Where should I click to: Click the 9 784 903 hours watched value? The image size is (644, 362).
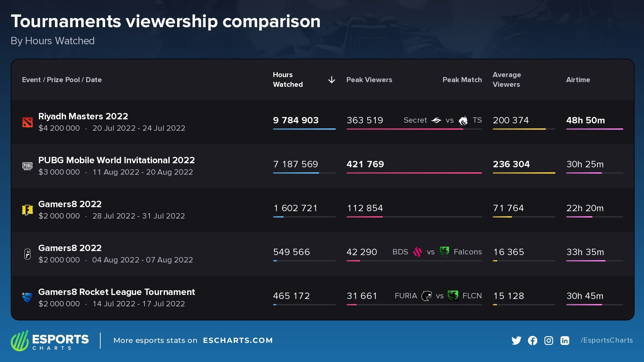click(296, 120)
